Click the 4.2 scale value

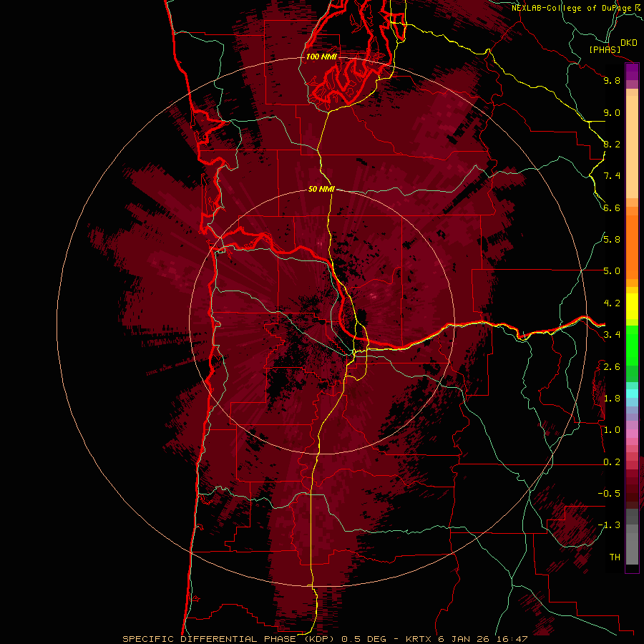(612, 303)
